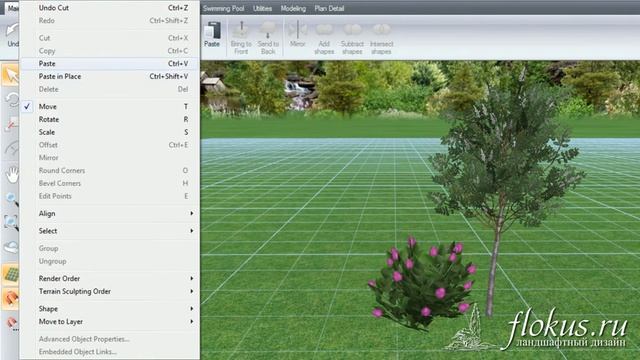Click the Intersect shapes toolbar icon
Screen dimensions: 640x360
382,38
